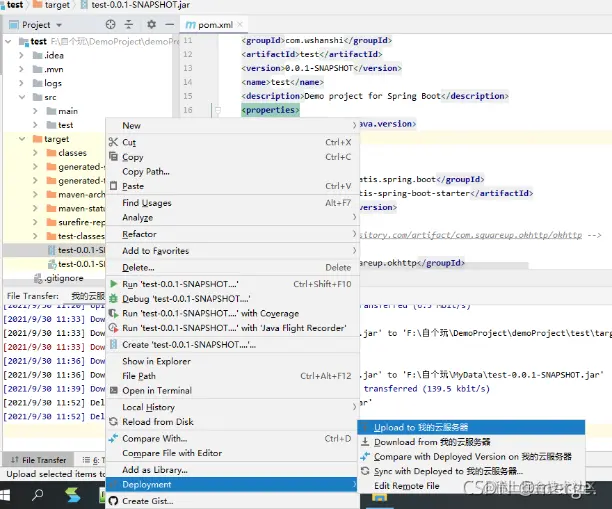Viewport: 612px width, 509px height.
Task: Click the Java Flight Recorder run icon
Action: (113, 328)
